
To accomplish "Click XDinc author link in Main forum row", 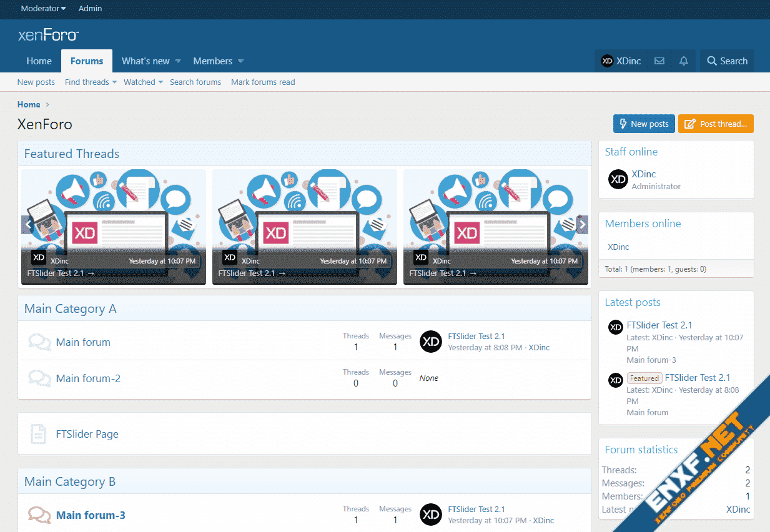I will coord(539,347).
